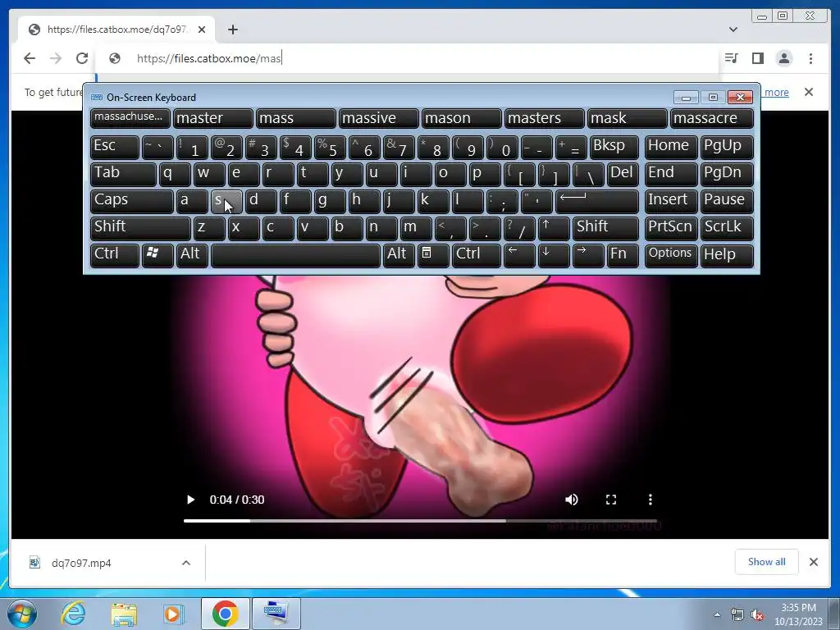The height and width of the screenshot is (630, 840).
Task: Click the 's' key on the keyboard
Action: 226,201
